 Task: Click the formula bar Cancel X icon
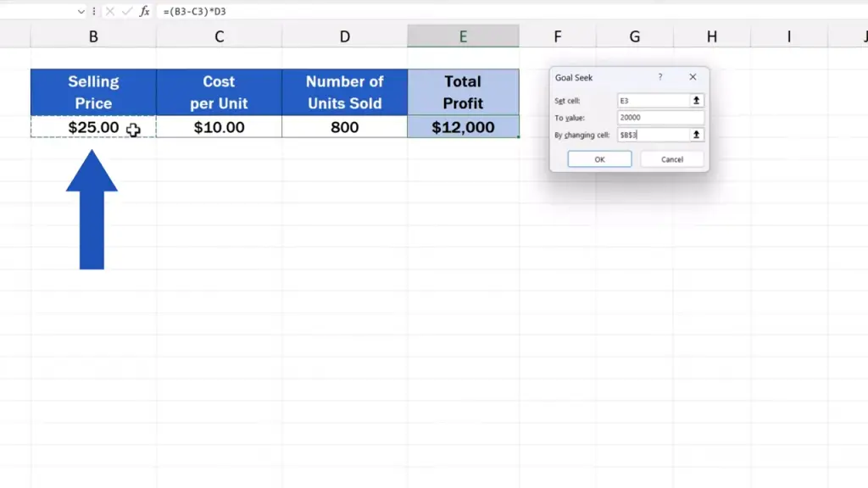point(110,11)
